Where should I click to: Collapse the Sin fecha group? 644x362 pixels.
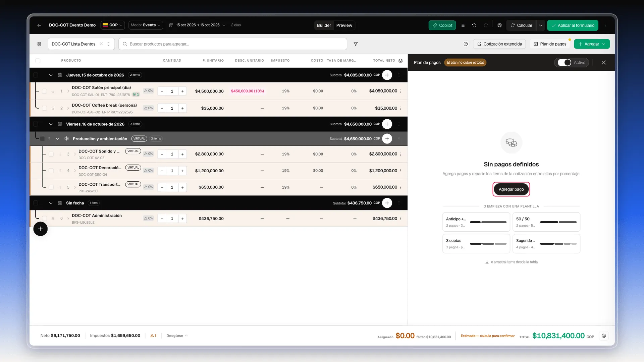click(51, 203)
